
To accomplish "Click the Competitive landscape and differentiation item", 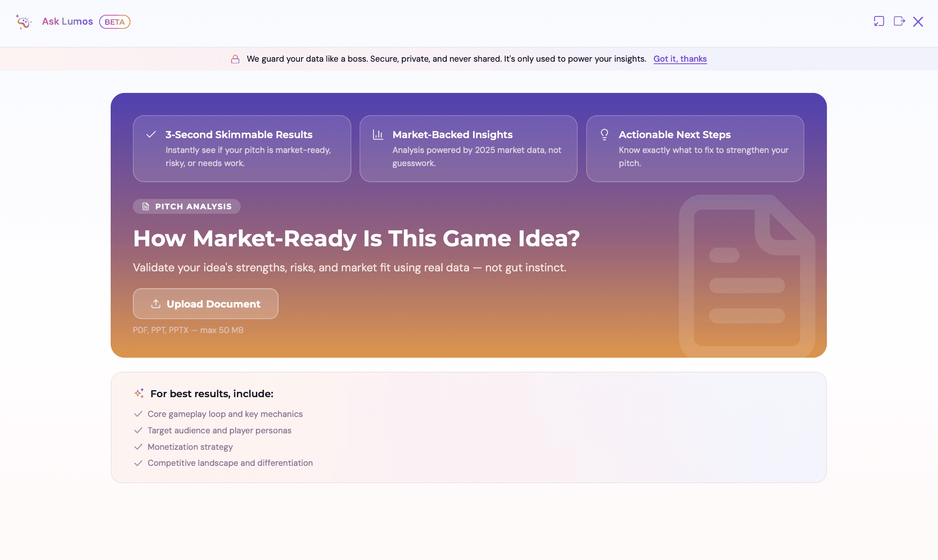I will tap(230, 463).
